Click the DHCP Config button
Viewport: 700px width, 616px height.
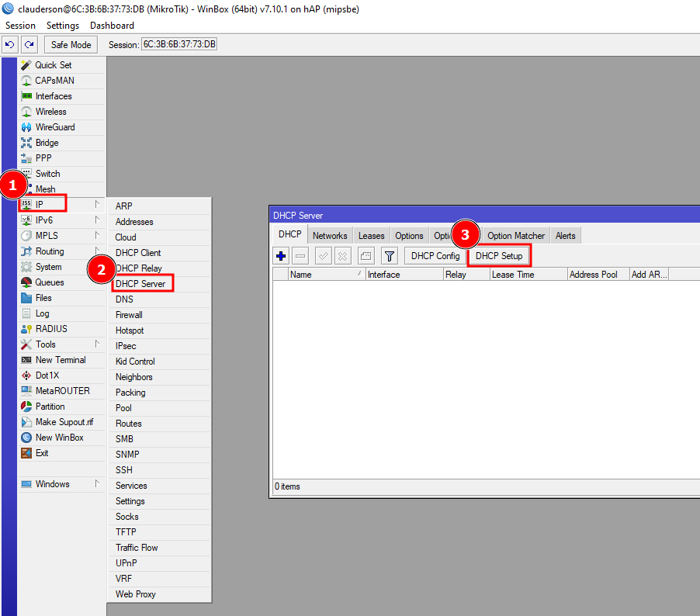[x=435, y=256]
